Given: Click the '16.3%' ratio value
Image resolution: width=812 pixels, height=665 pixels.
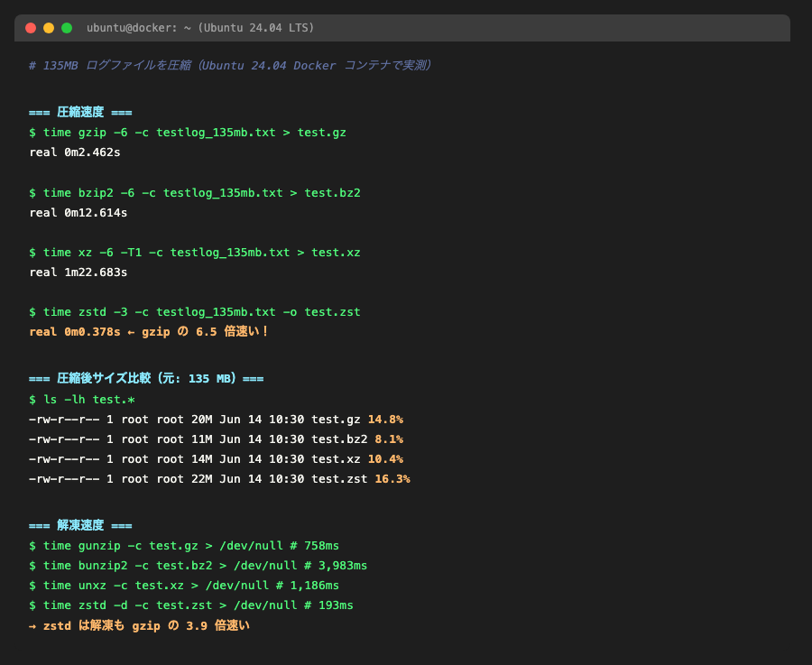Looking at the screenshot, I should pyautogui.click(x=392, y=478).
